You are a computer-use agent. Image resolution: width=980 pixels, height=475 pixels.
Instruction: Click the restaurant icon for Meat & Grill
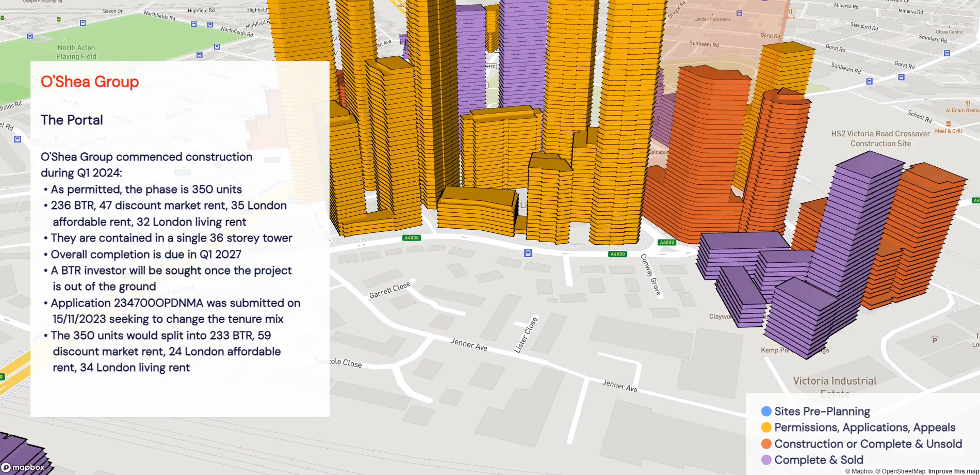click(x=949, y=124)
